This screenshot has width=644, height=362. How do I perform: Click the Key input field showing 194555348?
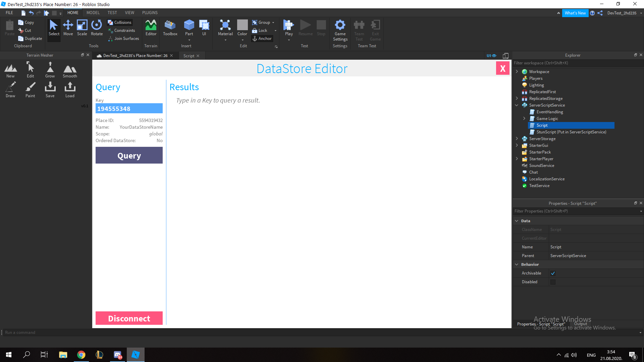(x=129, y=108)
